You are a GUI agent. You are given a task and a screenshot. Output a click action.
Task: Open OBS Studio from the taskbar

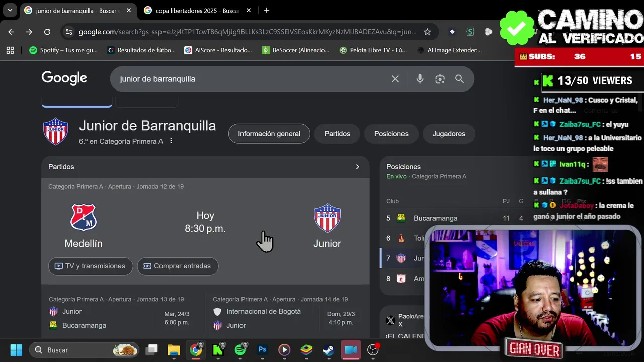coord(373,350)
